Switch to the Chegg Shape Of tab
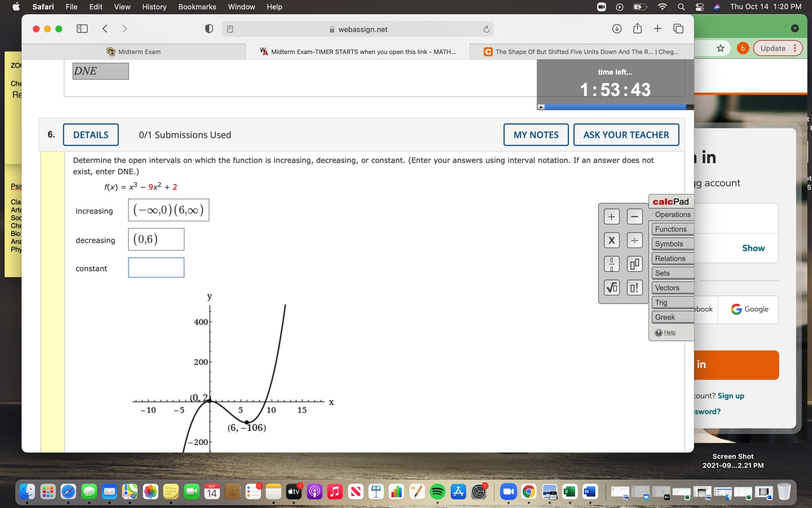This screenshot has height=508, width=812. pyautogui.click(x=581, y=51)
